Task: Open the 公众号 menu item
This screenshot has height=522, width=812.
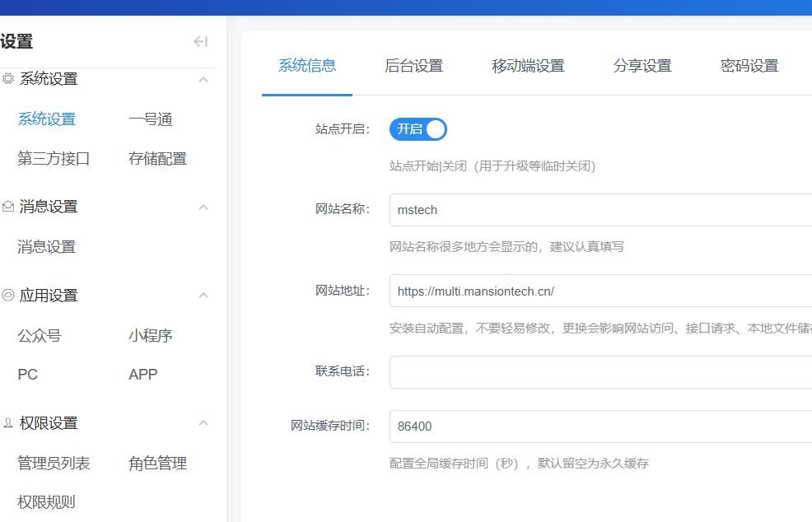Action: click(x=40, y=335)
